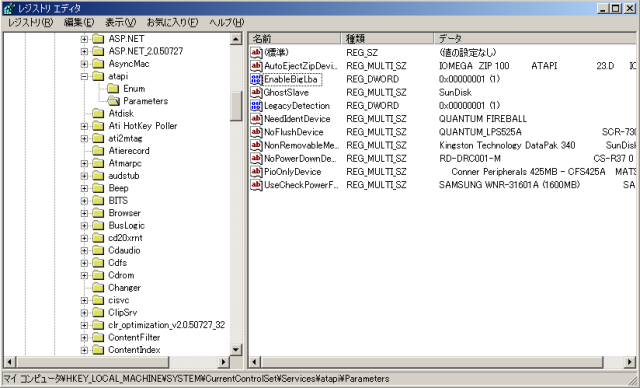Expand the ClipSrv tree node
640x388 pixels.
pos(84,313)
